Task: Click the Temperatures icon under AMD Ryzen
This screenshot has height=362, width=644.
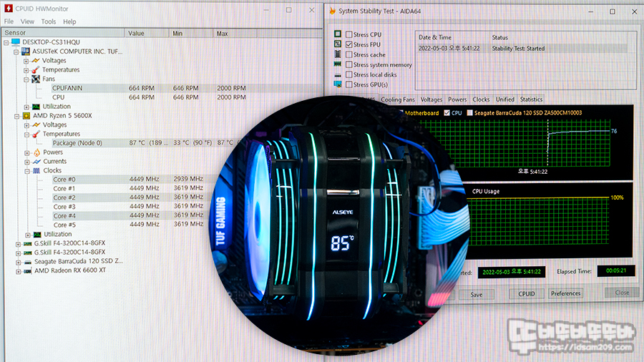Action: pyautogui.click(x=36, y=134)
